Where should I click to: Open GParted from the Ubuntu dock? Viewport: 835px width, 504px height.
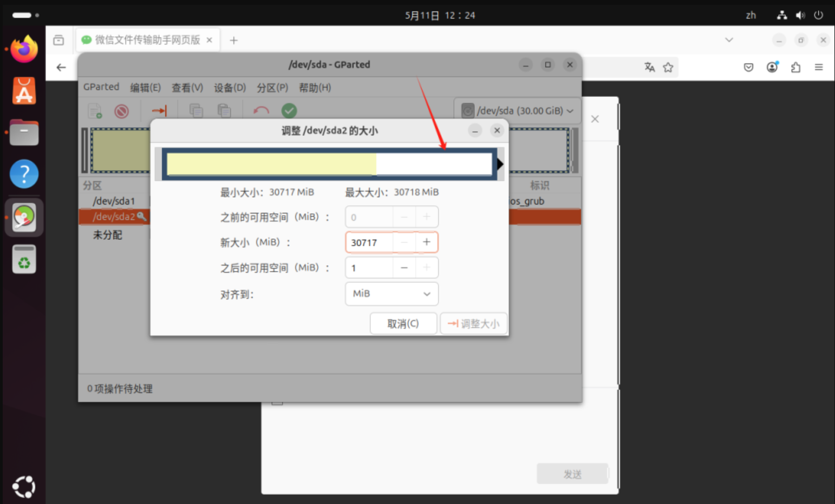(24, 217)
